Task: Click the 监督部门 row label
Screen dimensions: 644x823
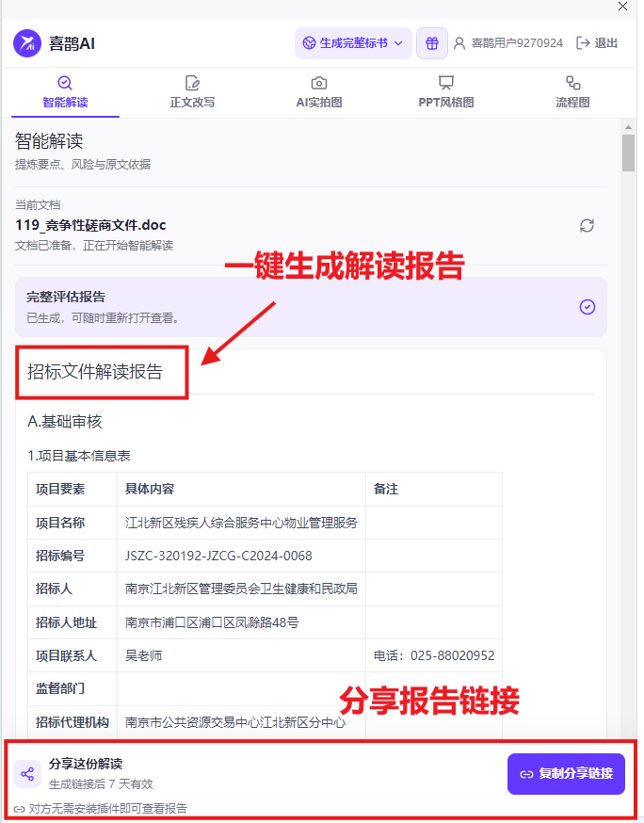Action: (x=60, y=688)
